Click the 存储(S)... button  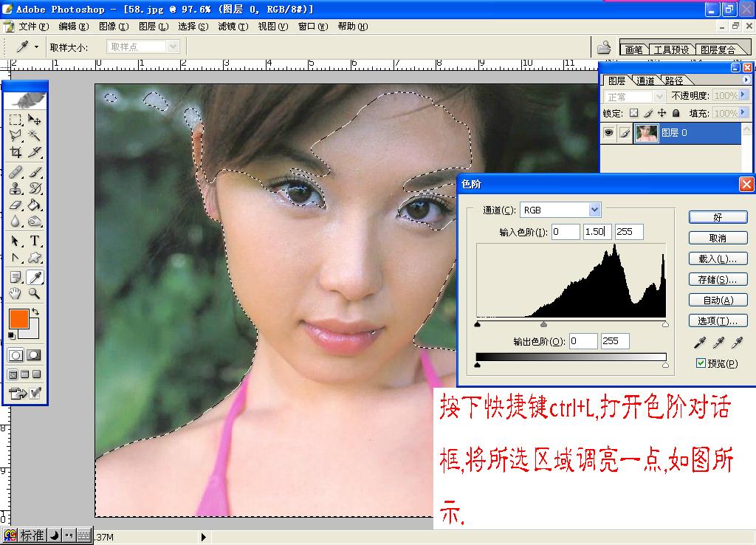coord(718,279)
